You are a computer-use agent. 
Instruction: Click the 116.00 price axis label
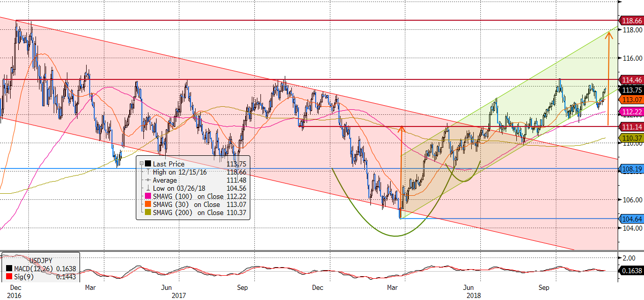click(x=632, y=58)
